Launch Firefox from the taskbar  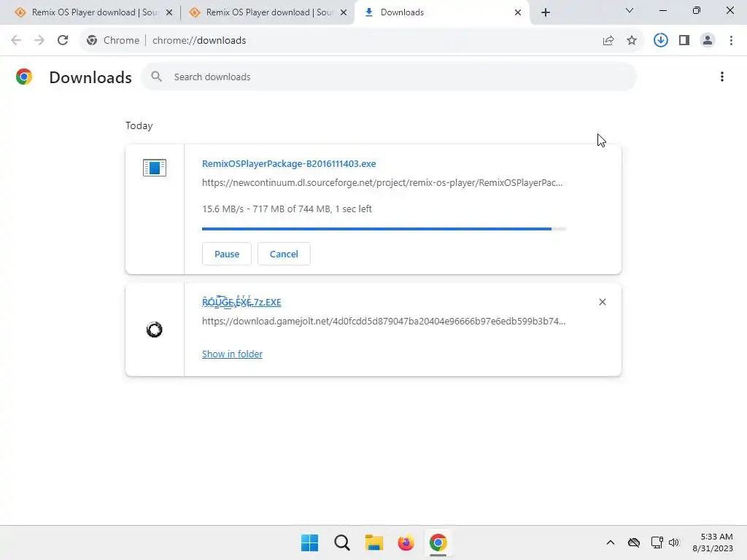[x=406, y=542]
